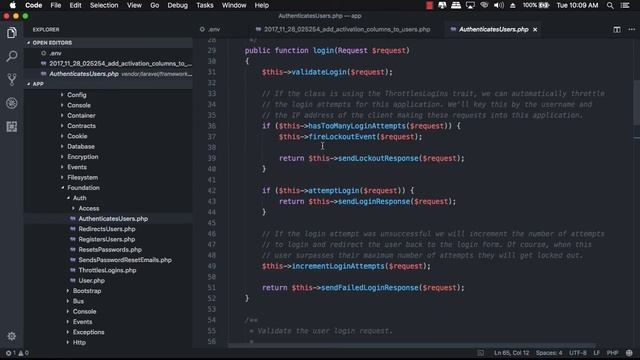Expand the Config folder
Viewport: 640px width, 360px height.
tap(77, 95)
